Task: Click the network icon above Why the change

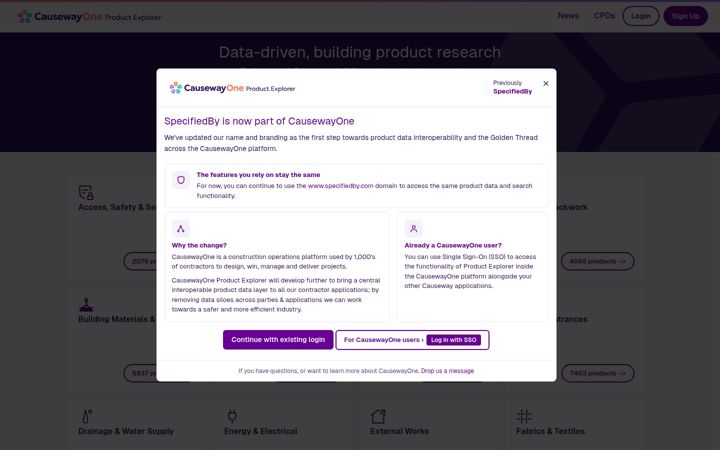Action: point(180,229)
